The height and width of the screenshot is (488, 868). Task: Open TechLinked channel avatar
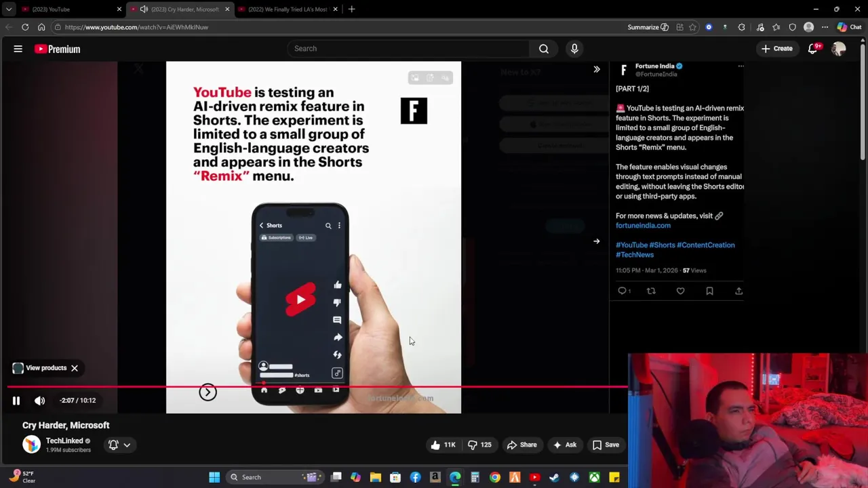pyautogui.click(x=31, y=445)
